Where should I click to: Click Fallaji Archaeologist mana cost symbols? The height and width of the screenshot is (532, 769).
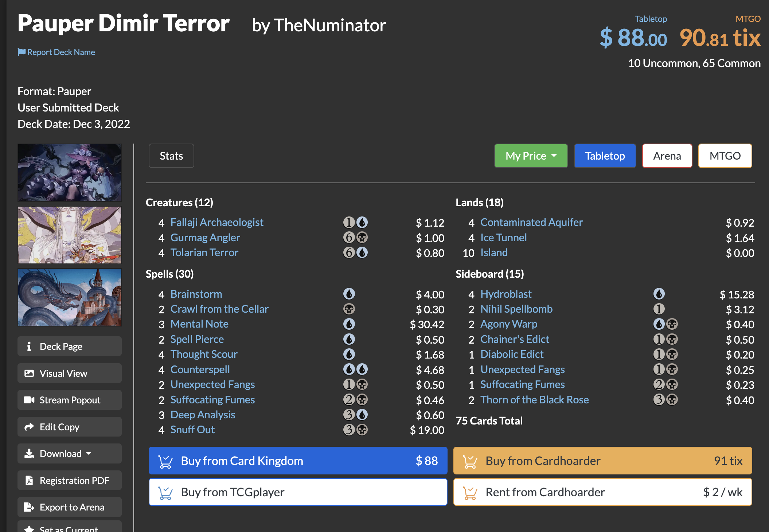[x=355, y=222]
